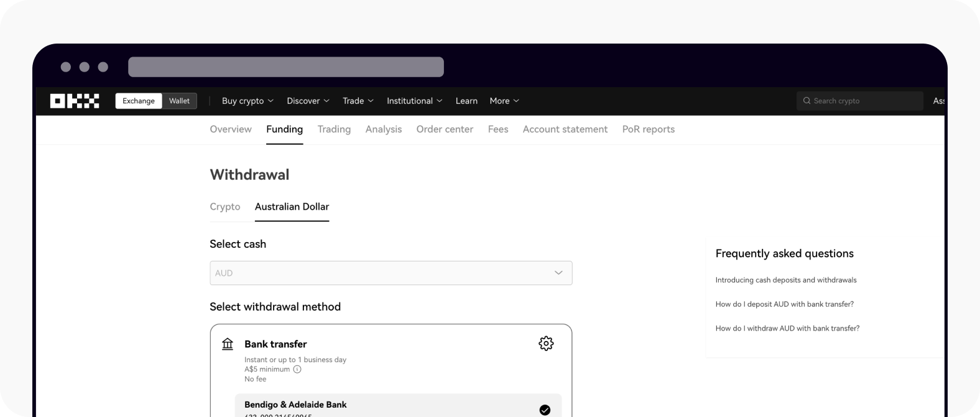Select the Bendigo & Adelaide Bank account row
This screenshot has width=980, height=417.
[398, 405]
